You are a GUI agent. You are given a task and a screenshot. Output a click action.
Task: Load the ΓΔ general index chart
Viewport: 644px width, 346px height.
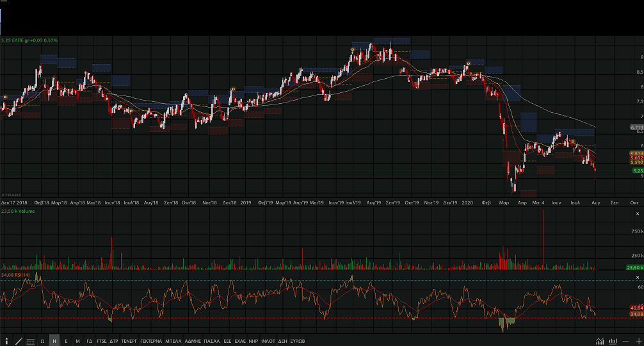(90, 341)
